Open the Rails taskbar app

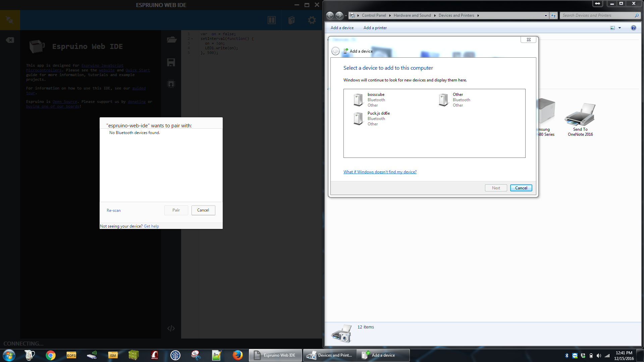(x=155, y=355)
